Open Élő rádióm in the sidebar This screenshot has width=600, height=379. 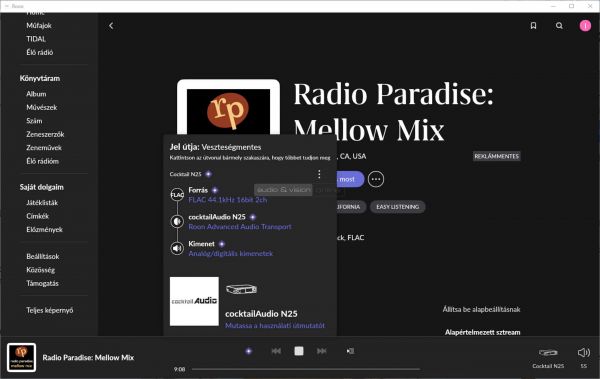click(x=42, y=161)
